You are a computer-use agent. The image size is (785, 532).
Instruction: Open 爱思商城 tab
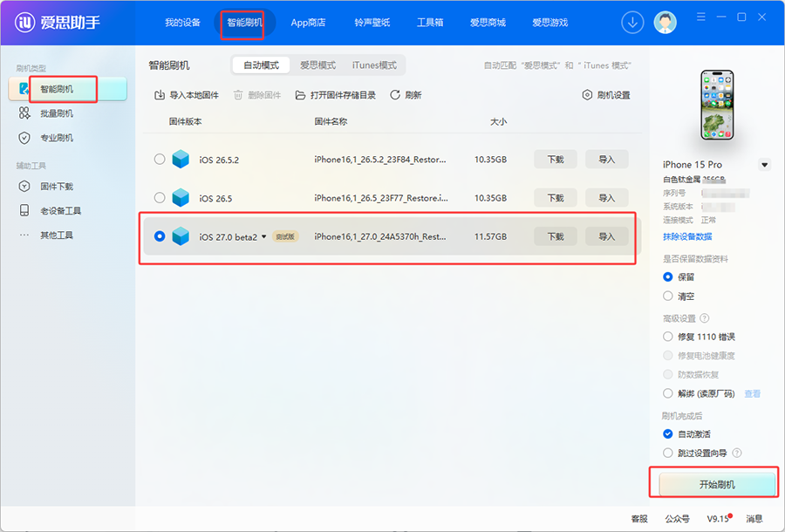pyautogui.click(x=488, y=23)
